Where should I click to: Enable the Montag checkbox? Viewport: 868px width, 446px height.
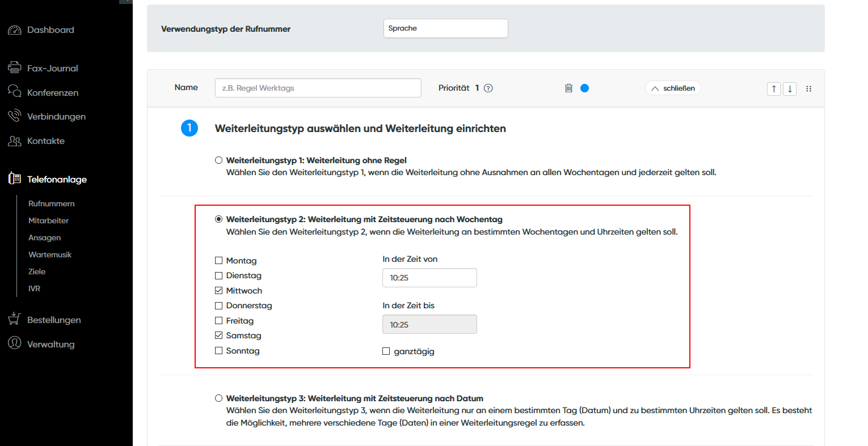pyautogui.click(x=219, y=261)
